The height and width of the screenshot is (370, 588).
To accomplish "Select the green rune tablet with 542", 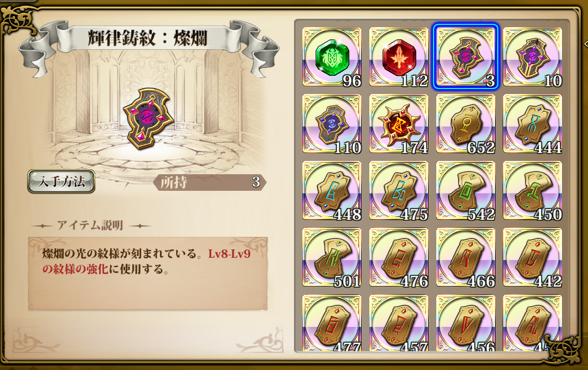I will [x=466, y=190].
